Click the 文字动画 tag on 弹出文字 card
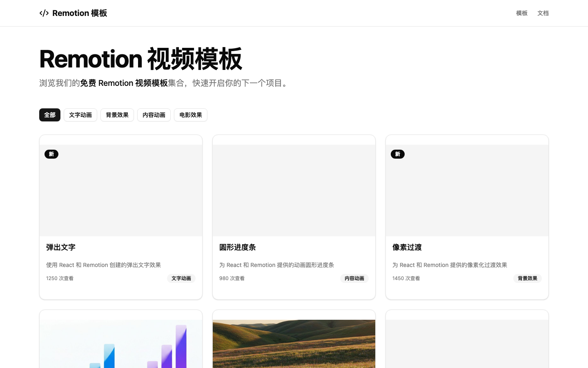Viewport: 588px width, 368px height. point(181,278)
